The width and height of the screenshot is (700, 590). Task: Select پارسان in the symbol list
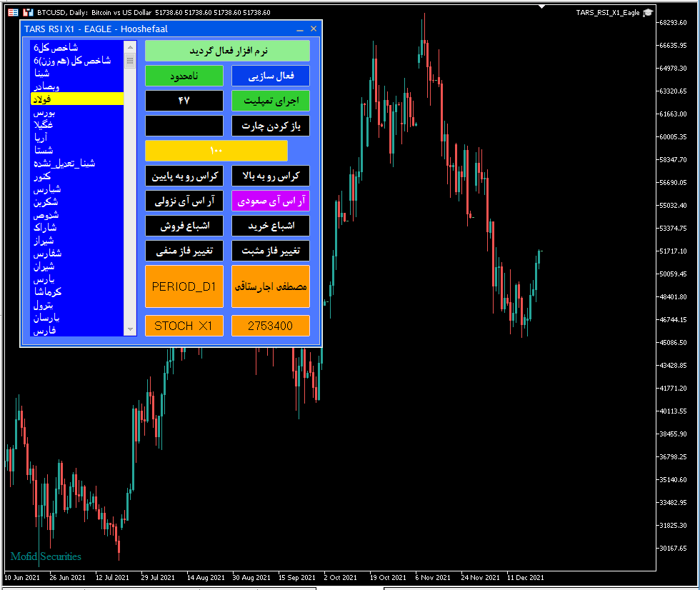pos(77,318)
